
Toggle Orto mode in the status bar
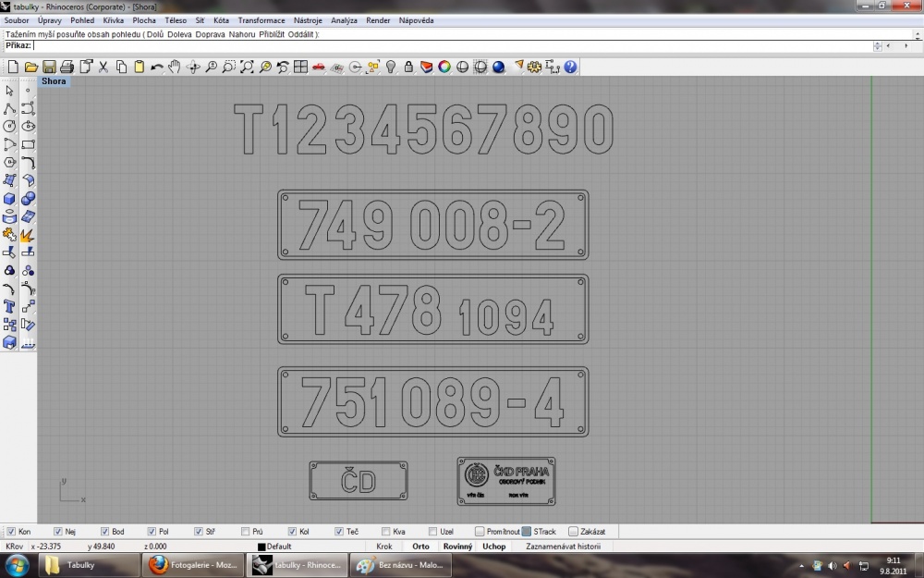(420, 547)
